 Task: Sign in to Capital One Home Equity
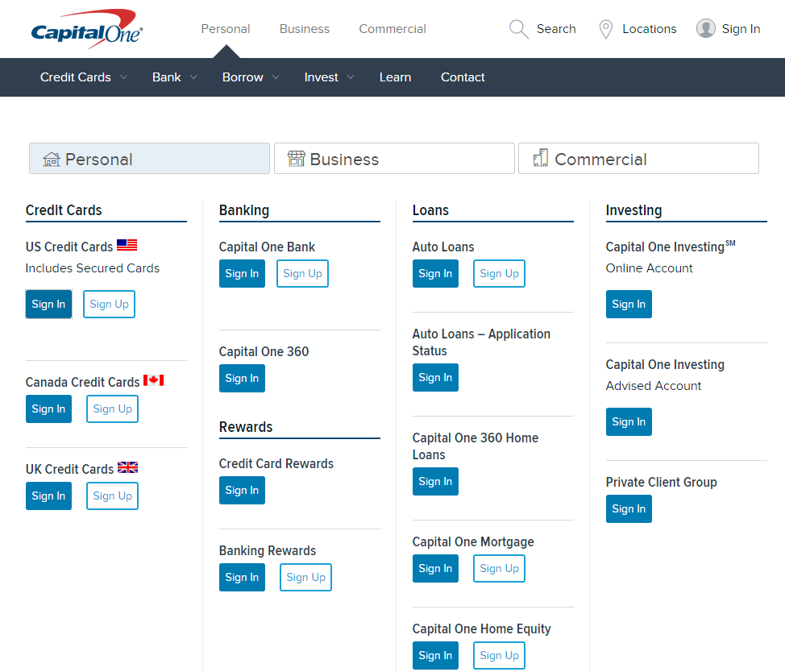click(435, 656)
